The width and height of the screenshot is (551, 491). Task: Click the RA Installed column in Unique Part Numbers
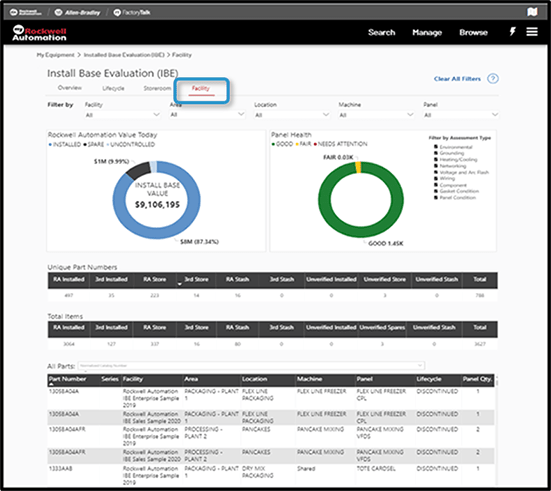click(69, 279)
